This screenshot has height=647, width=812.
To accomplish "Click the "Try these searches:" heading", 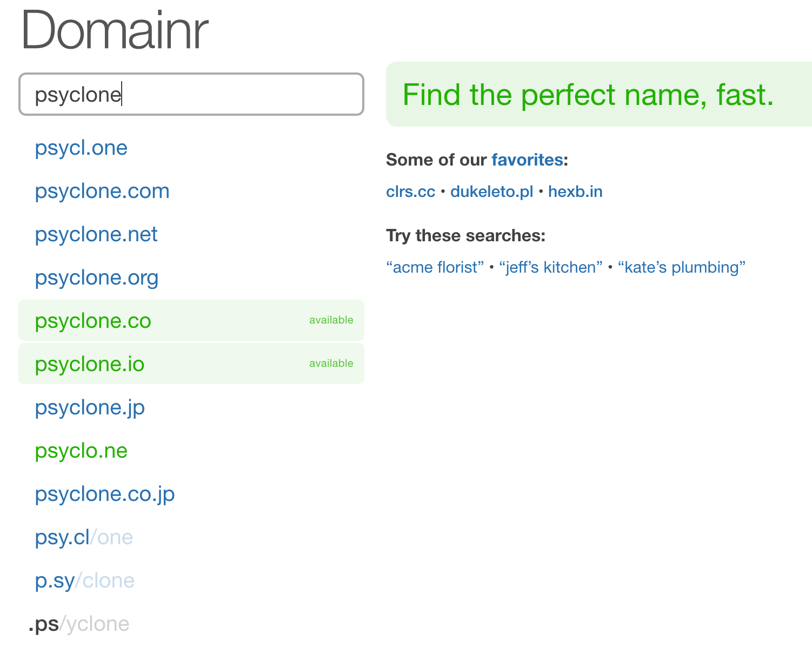I will (466, 235).
